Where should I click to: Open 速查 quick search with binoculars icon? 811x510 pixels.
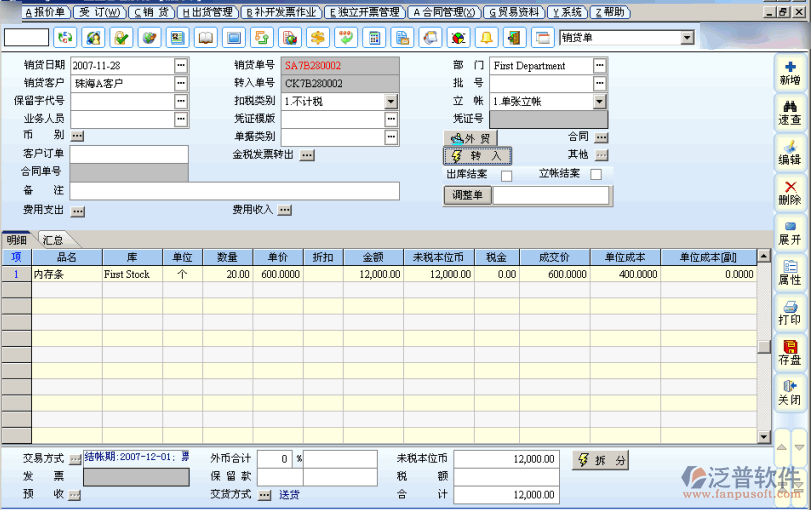pos(790,111)
